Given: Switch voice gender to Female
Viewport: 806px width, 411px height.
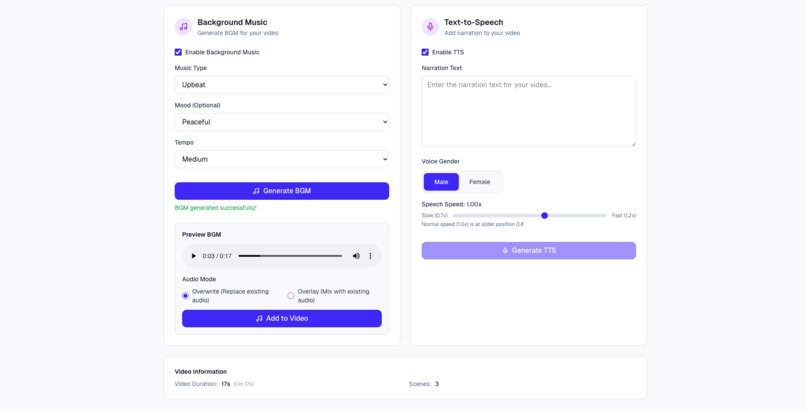Looking at the screenshot, I should [480, 182].
